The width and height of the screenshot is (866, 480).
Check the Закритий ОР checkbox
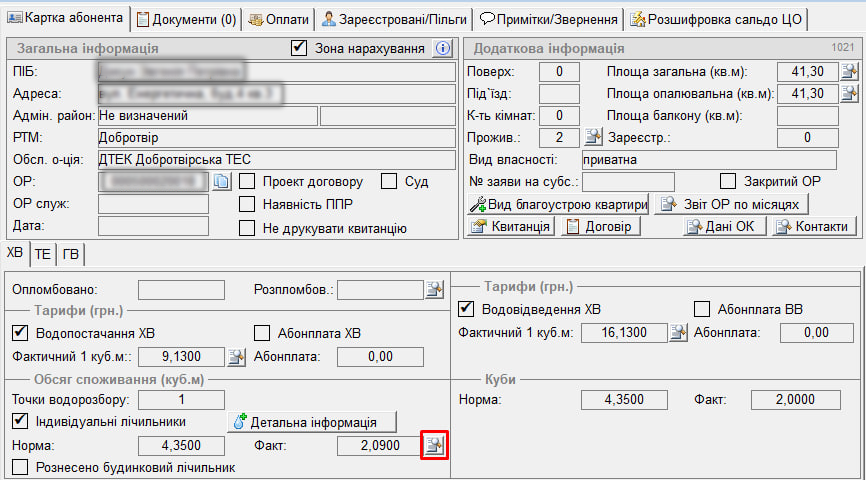pyautogui.click(x=728, y=182)
